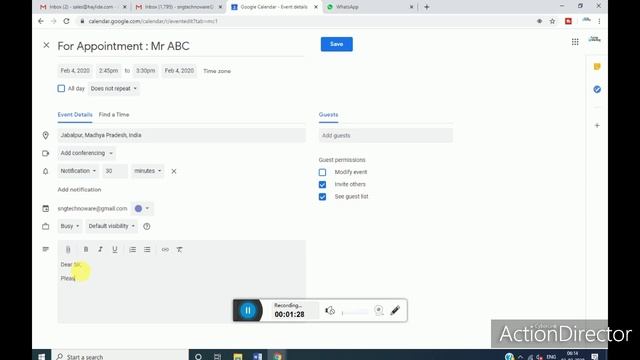Open the 3:30pm end time picker
The width and height of the screenshot is (640, 360).
[x=145, y=71]
